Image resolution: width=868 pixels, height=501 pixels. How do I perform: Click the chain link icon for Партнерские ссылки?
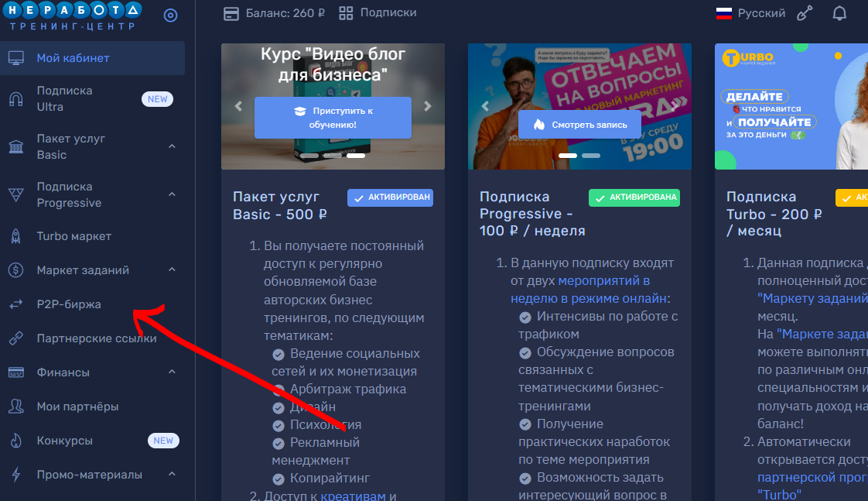(16, 338)
